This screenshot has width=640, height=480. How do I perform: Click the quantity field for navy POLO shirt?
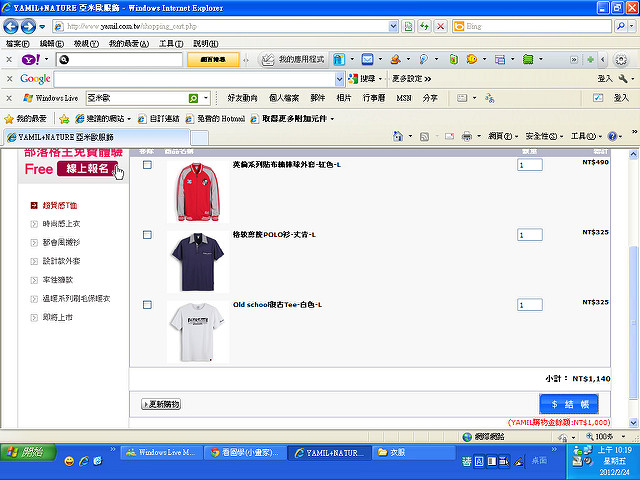coord(530,235)
